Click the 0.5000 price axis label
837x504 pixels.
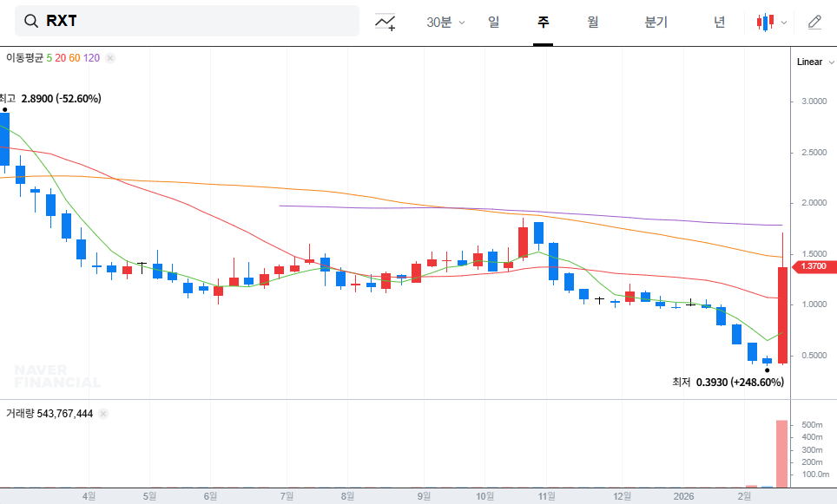tap(814, 355)
